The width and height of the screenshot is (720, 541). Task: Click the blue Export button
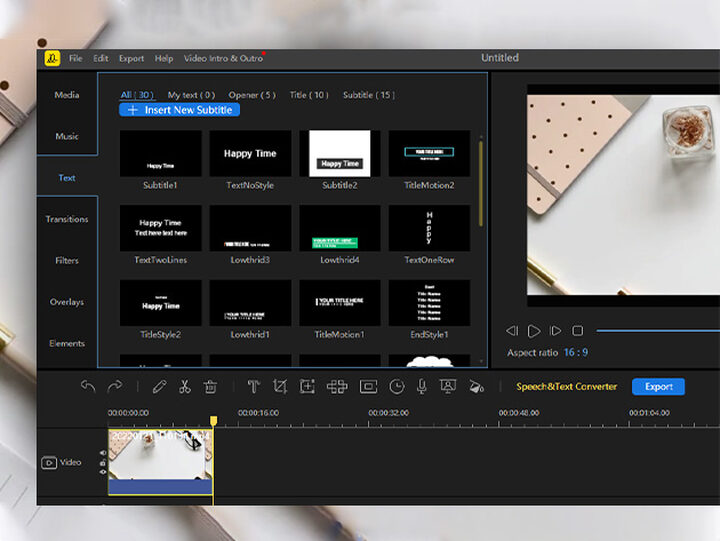tap(658, 386)
